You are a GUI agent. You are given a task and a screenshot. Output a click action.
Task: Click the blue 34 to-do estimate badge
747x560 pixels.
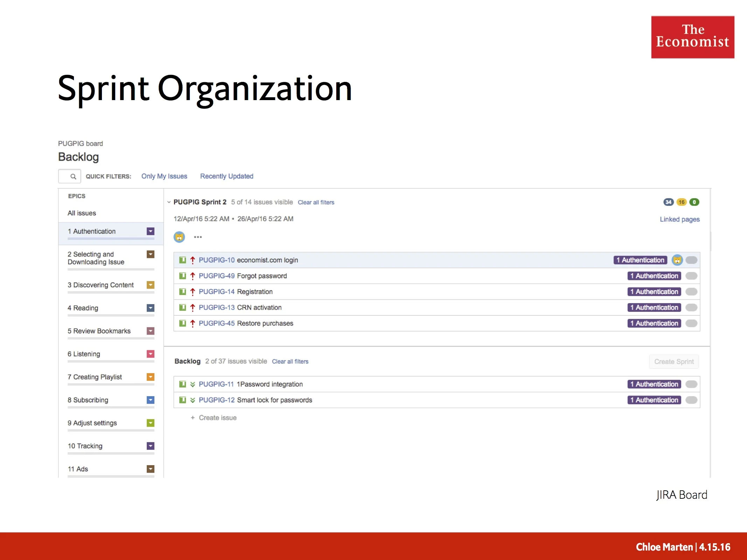(669, 202)
